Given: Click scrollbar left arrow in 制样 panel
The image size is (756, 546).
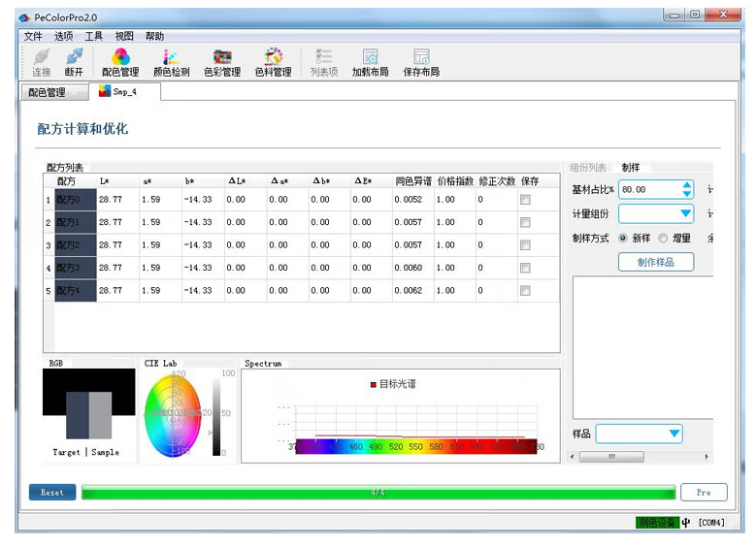Looking at the screenshot, I should click(573, 457).
